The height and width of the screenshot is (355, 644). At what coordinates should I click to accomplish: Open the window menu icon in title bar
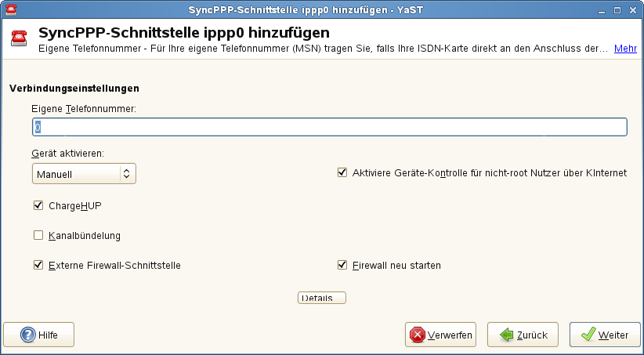pyautogui.click(x=9, y=9)
